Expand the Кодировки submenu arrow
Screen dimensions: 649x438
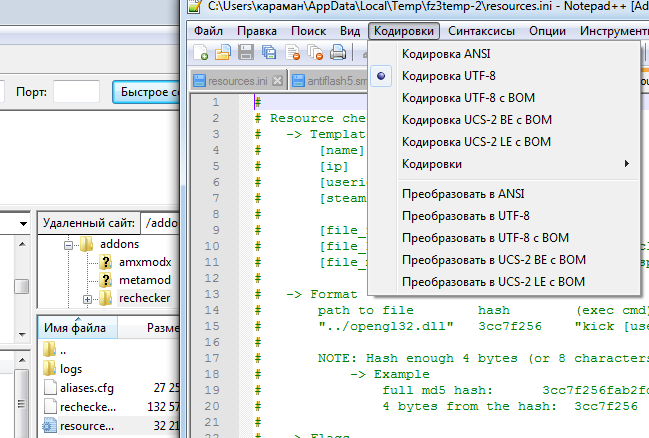tap(627, 164)
